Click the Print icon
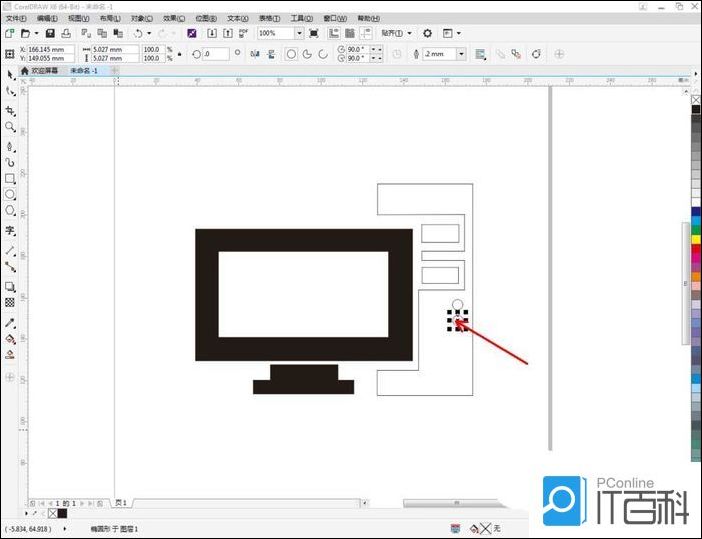Viewport: 702px width, 539px height. [66, 33]
